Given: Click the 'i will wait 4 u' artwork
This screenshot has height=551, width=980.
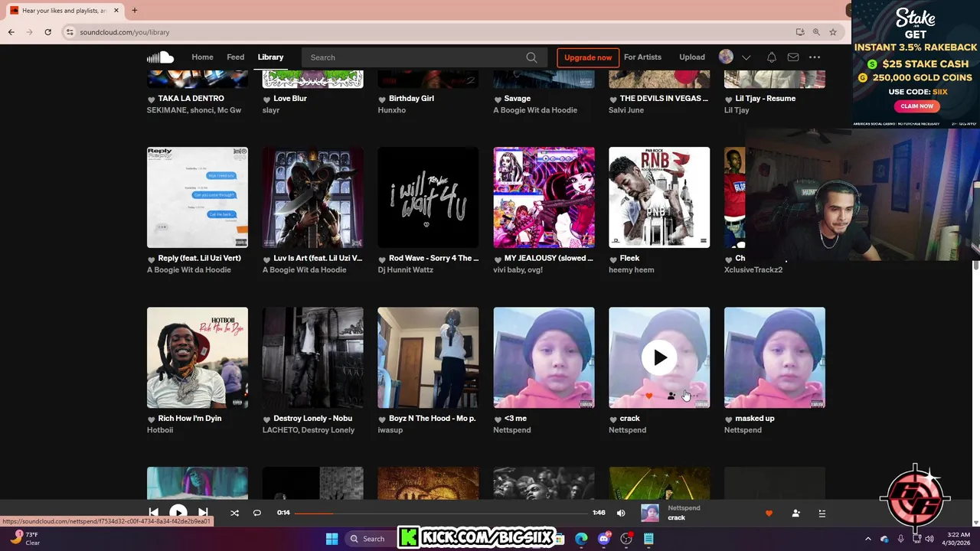Looking at the screenshot, I should 428,197.
